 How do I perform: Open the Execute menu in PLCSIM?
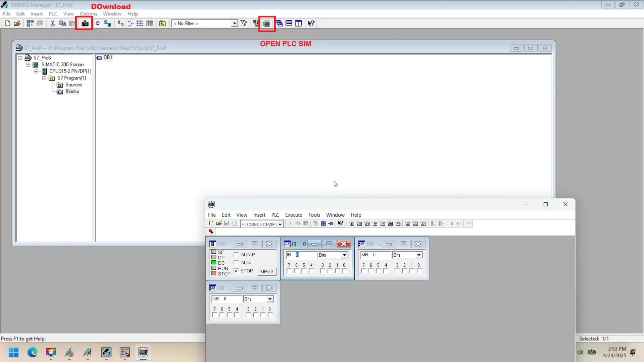294,215
